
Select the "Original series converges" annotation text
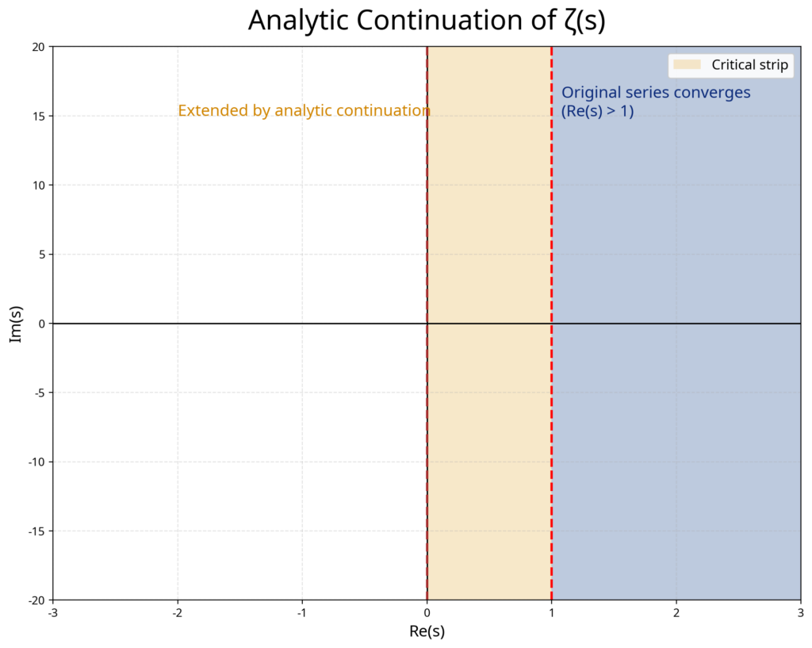coord(656,93)
